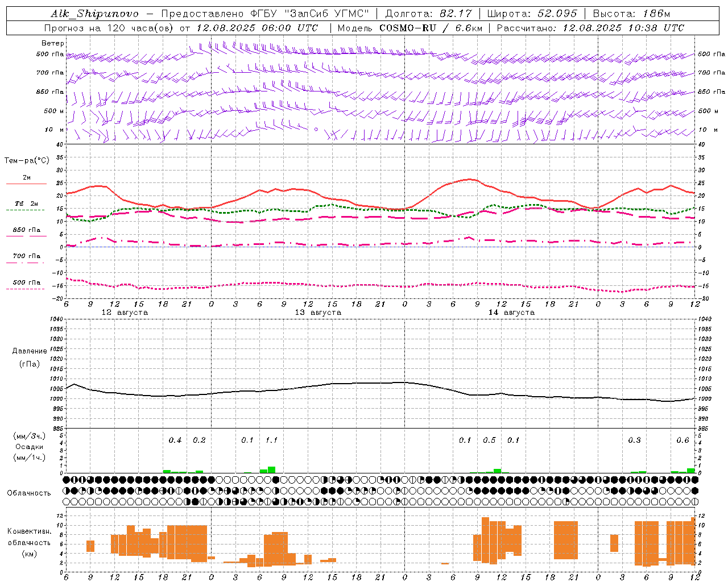Click the (мм/1ч.) units label
728x582 pixels.
(x=29, y=458)
